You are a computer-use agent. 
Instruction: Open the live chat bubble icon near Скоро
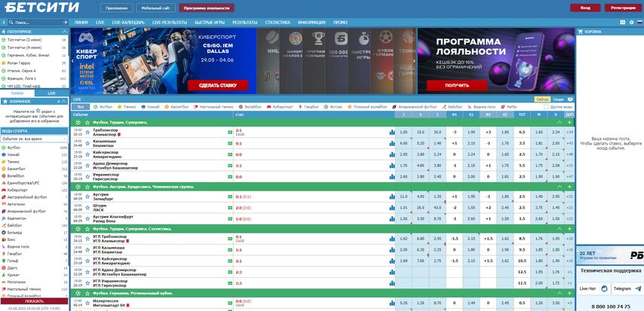(570, 99)
